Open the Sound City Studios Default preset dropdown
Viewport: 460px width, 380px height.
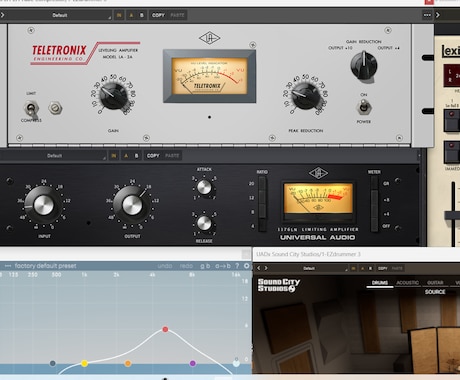(x=309, y=268)
